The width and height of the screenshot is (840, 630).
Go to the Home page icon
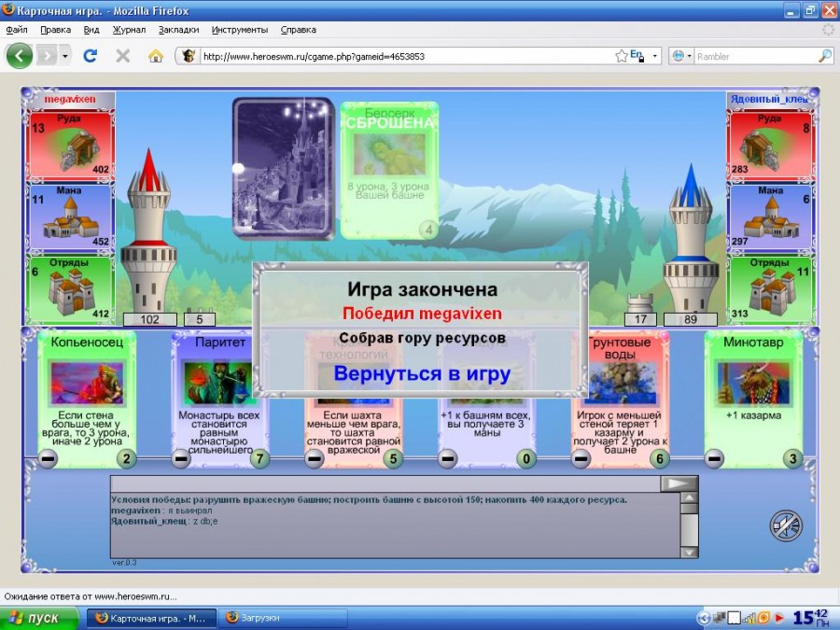[155, 56]
